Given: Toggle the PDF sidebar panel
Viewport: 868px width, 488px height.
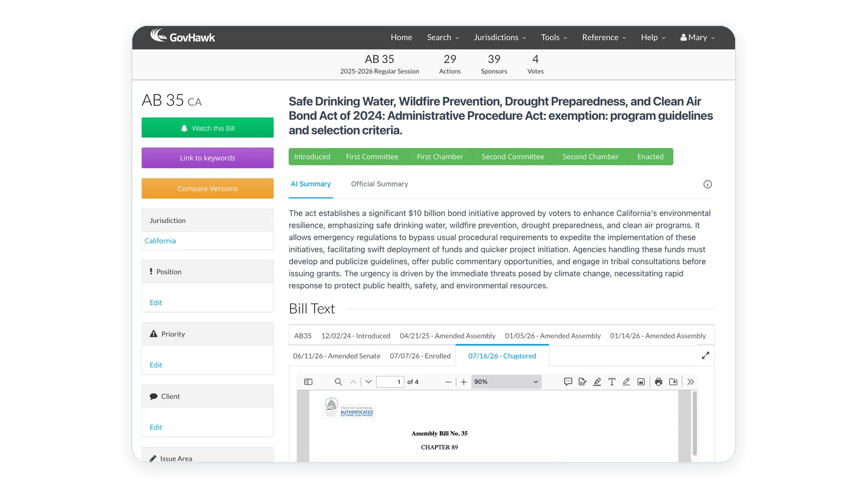Looking at the screenshot, I should 308,382.
